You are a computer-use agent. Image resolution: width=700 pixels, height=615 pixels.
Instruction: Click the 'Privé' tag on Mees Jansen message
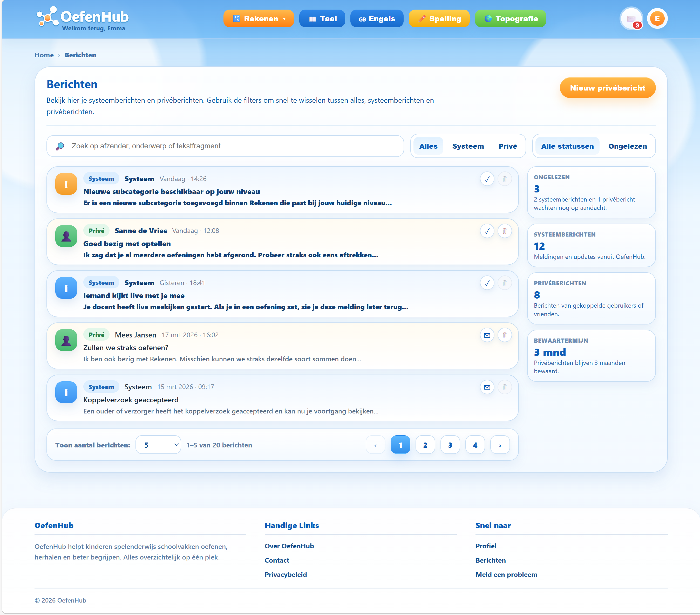96,335
